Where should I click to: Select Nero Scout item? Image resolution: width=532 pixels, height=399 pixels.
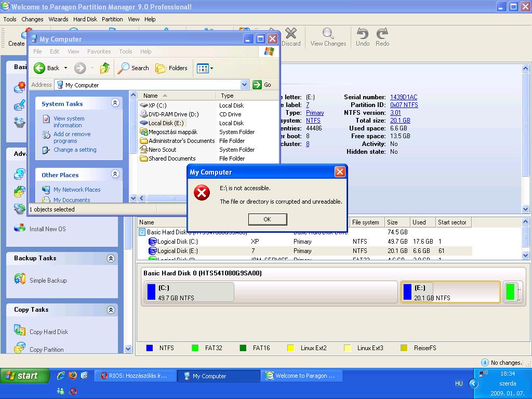pyautogui.click(x=162, y=150)
